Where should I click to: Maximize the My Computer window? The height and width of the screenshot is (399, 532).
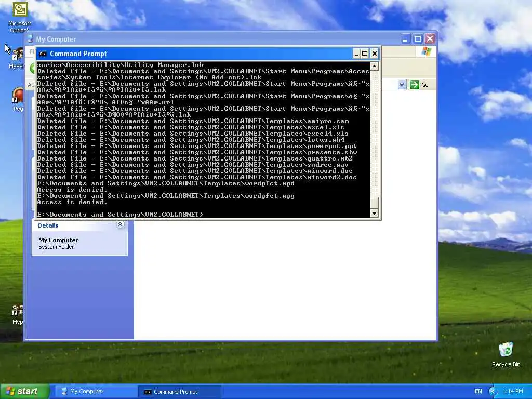pos(418,39)
